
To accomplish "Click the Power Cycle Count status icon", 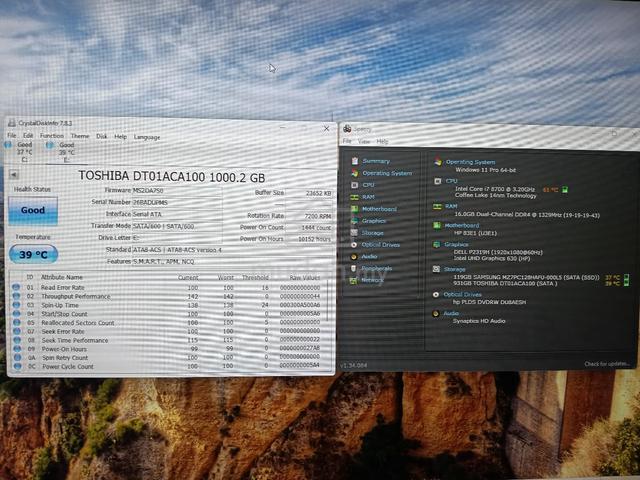I will point(17,367).
